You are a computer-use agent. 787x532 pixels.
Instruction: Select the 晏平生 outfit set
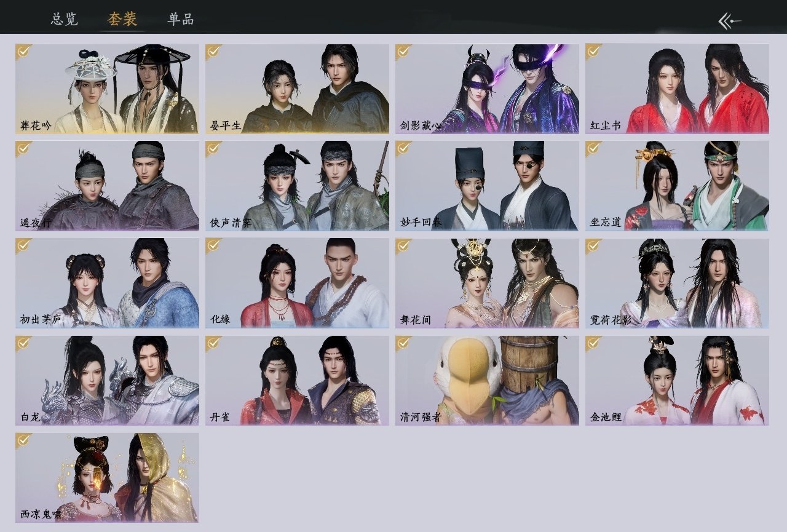point(297,89)
